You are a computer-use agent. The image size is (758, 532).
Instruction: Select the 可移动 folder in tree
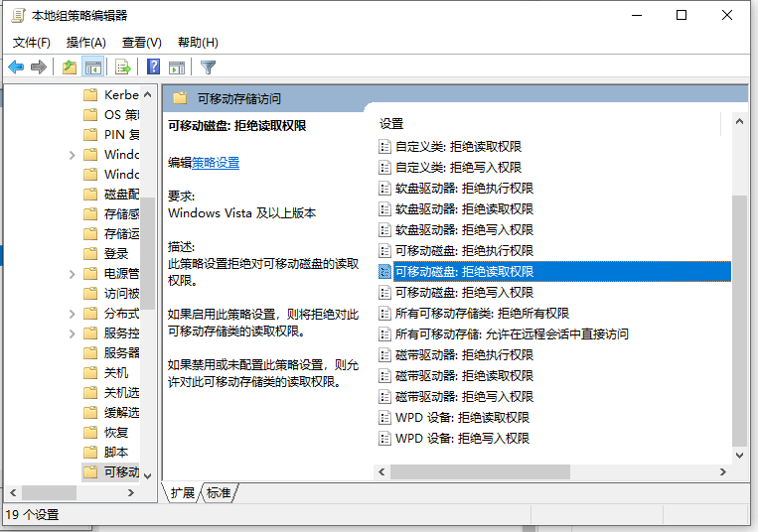click(x=110, y=472)
